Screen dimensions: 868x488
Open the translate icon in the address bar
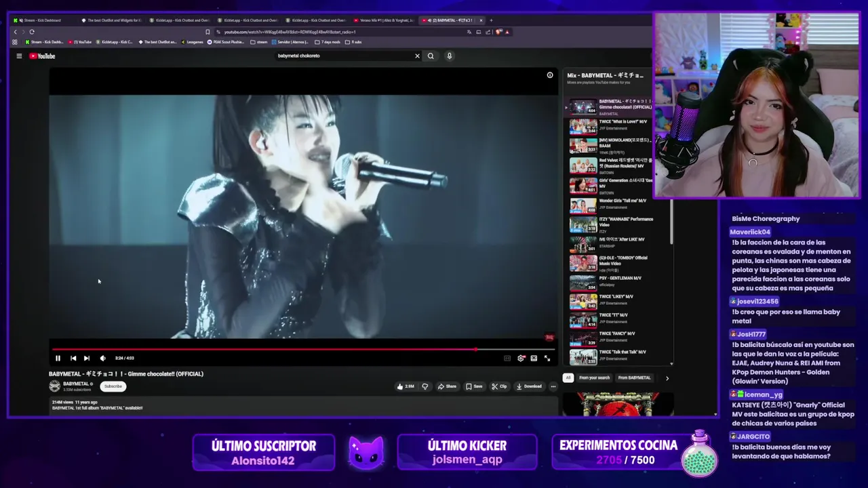(469, 32)
